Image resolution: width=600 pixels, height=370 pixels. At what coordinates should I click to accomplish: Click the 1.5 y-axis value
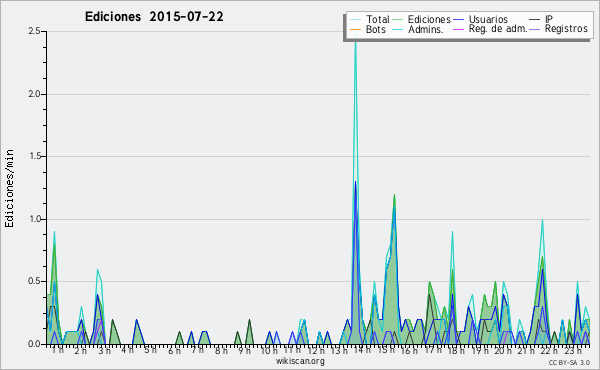click(34, 156)
